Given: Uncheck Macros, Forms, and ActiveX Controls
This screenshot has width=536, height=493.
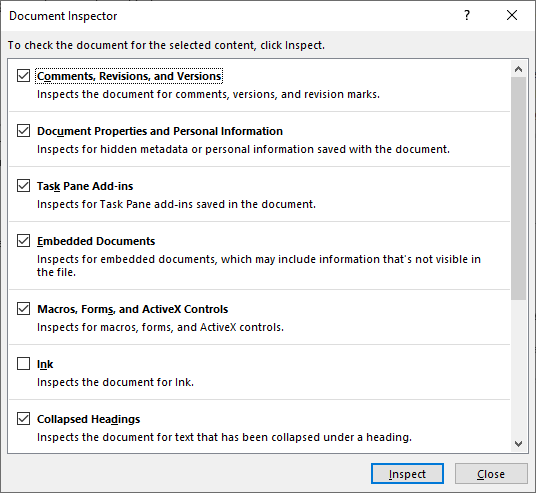Looking at the screenshot, I should [x=23, y=309].
